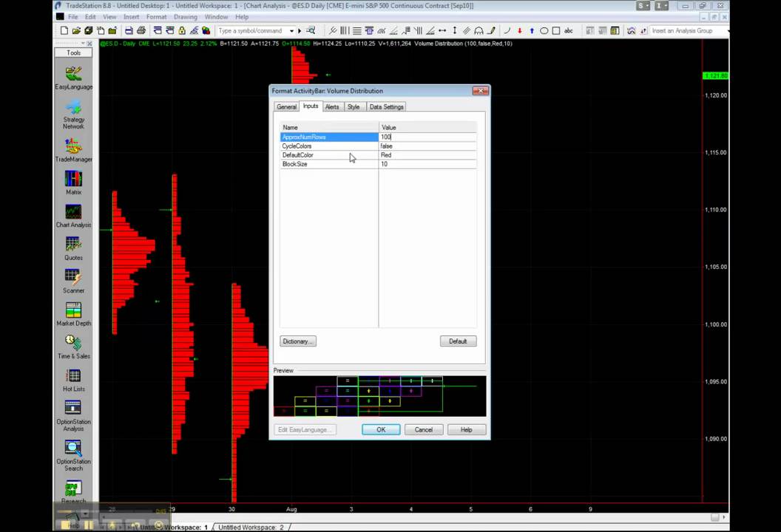The image size is (781, 532).
Task: Click the Print toolbar icon
Action: pyautogui.click(x=141, y=30)
